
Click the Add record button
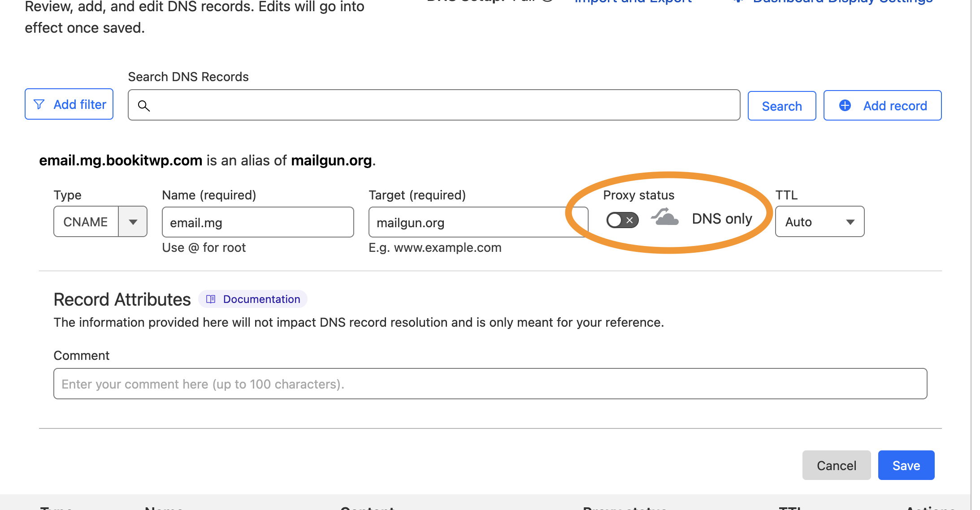click(x=882, y=105)
